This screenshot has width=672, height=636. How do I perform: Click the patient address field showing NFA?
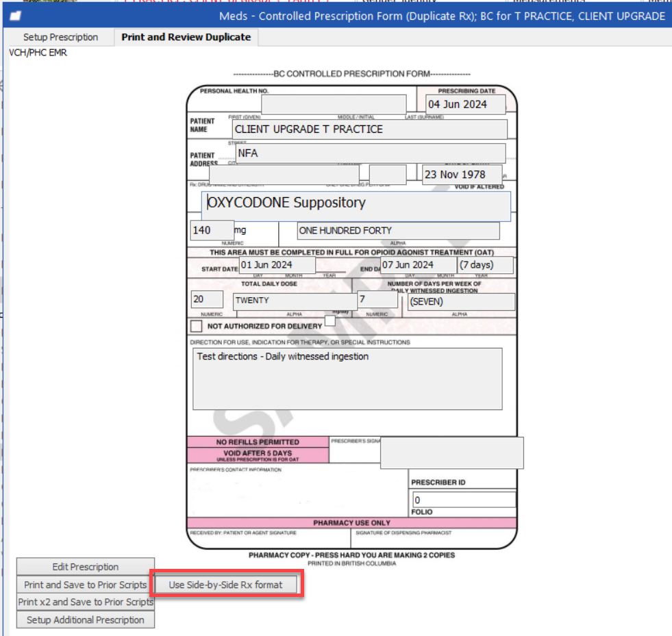(x=370, y=153)
